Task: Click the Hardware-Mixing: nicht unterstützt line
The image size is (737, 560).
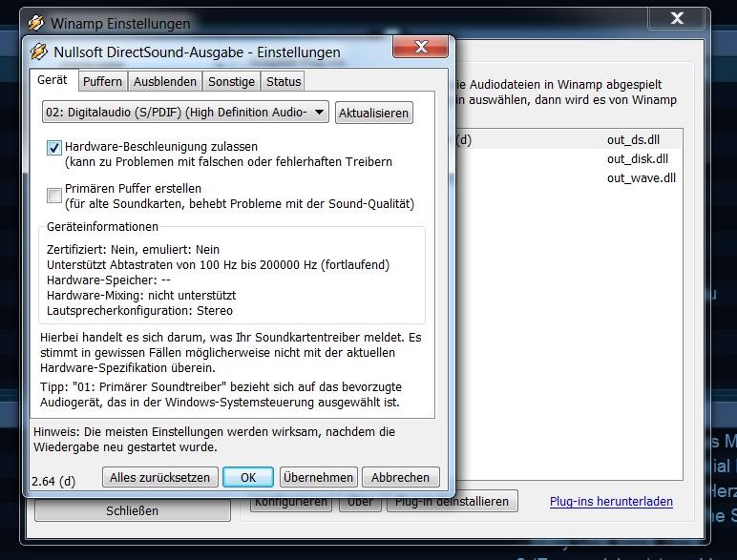Action: click(141, 296)
